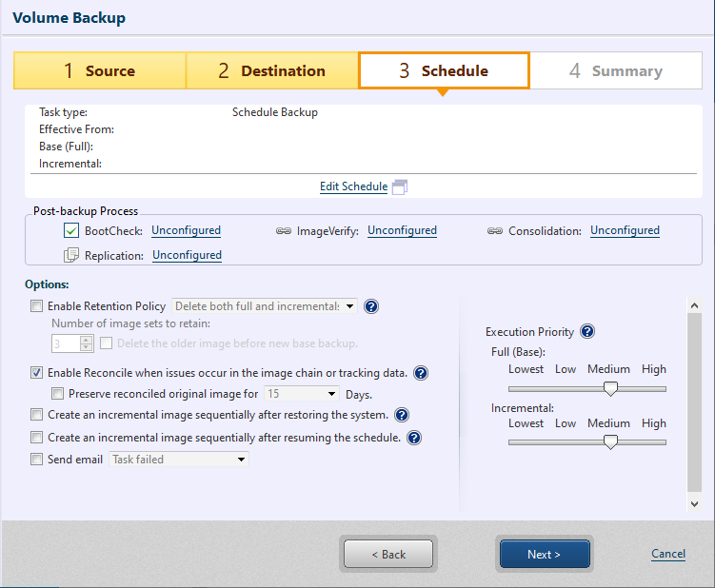Switch to the Destination step tab
This screenshot has width=715, height=588.
point(271,71)
